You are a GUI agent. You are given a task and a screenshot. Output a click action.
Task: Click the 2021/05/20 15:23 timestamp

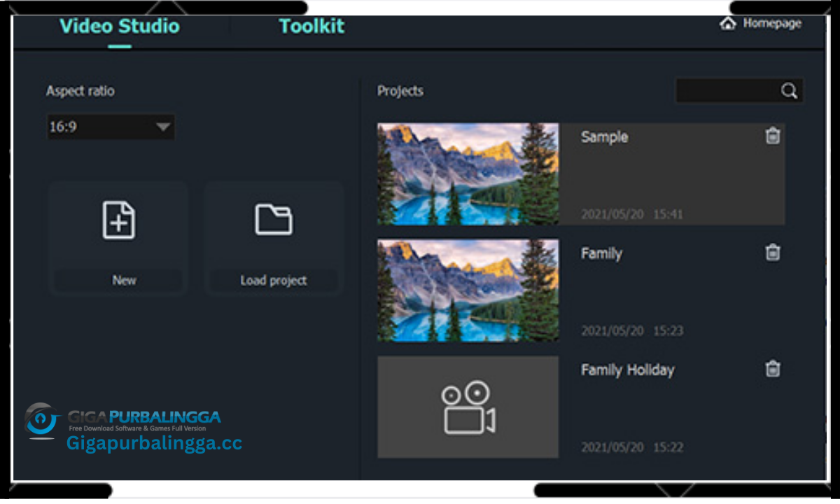point(631,330)
